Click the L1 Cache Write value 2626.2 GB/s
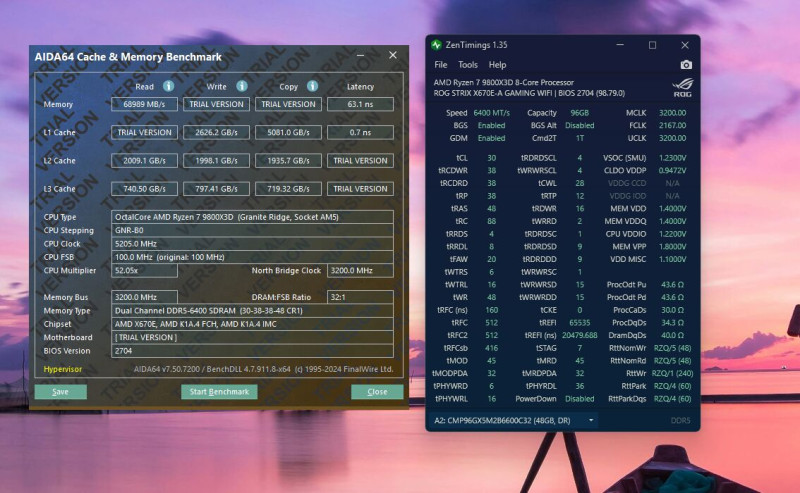Screen dimensions: 800x493 pyautogui.click(x=216, y=132)
